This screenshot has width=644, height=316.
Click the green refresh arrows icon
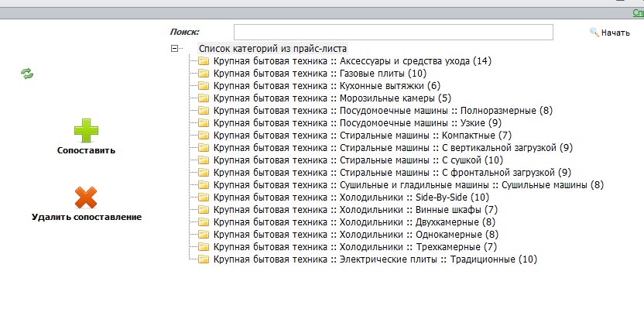(x=27, y=74)
